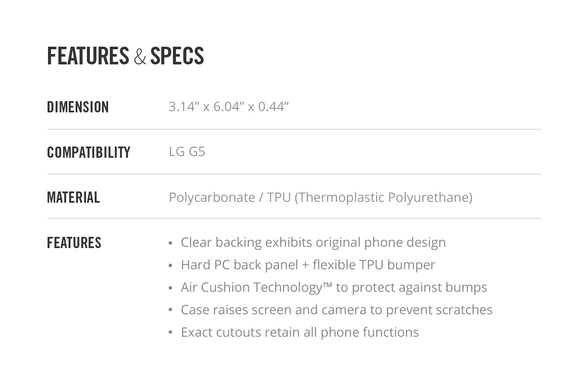Click the trademark symbol after Technology
The height and width of the screenshot is (389, 588).
point(327,284)
